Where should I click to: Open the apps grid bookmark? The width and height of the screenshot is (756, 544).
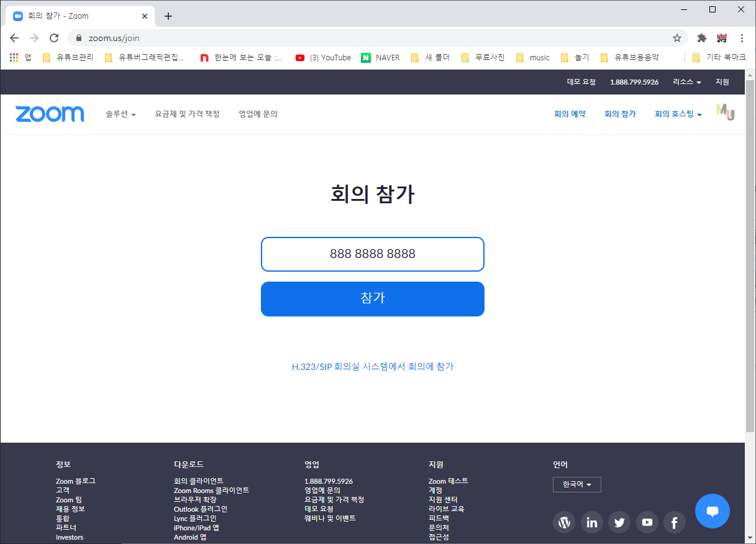pos(20,58)
